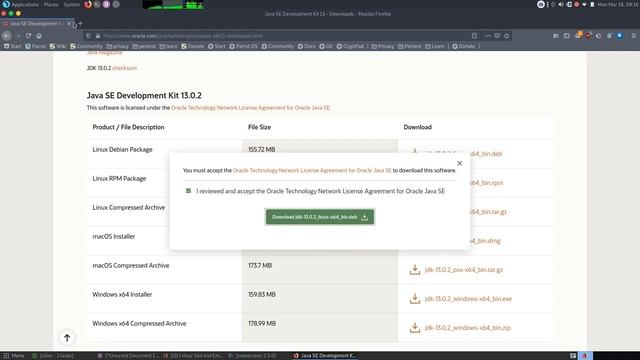Download jdk-13.0.2_windows-x64_bin.exe
Screen dimensions: 640x360
click(x=468, y=299)
